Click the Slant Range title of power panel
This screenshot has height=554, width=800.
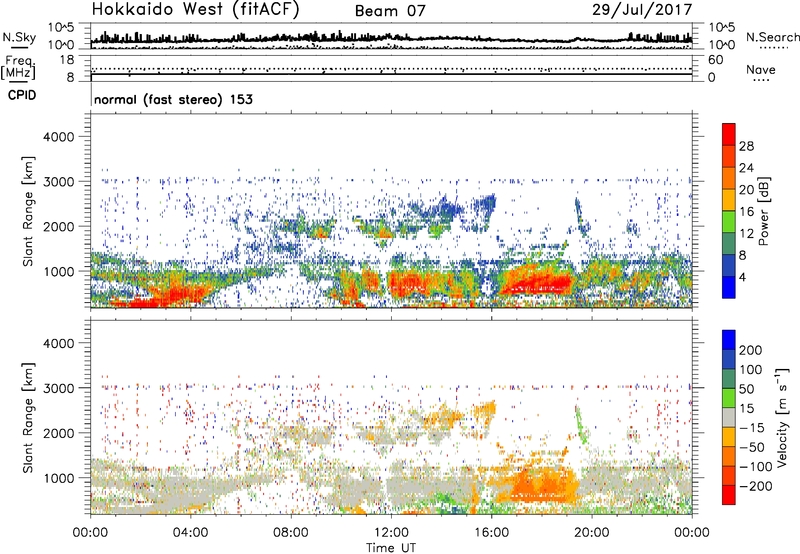coord(28,211)
